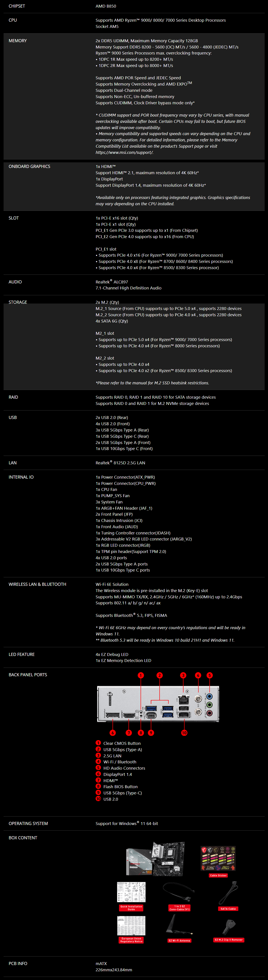Click red marker 3 above LAN port
The width and height of the screenshot is (268, 980).
(x=183, y=675)
